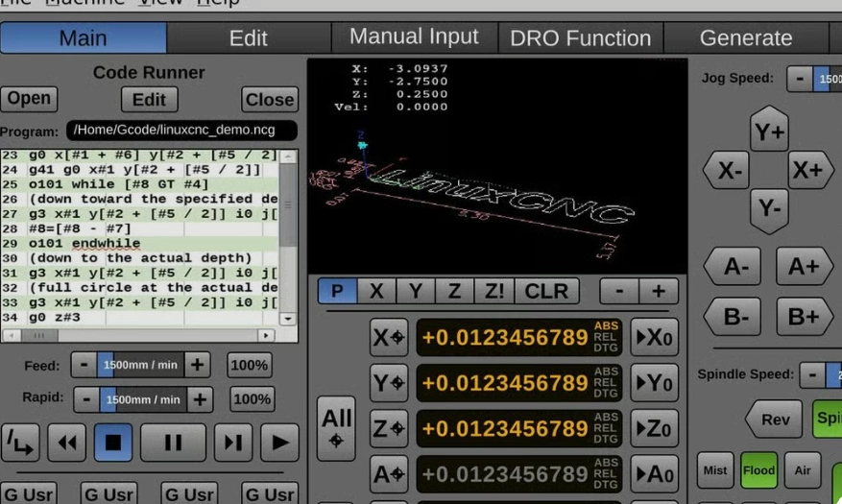Image resolution: width=842 pixels, height=504 pixels.
Task: Click the single-step button
Action: click(233, 443)
